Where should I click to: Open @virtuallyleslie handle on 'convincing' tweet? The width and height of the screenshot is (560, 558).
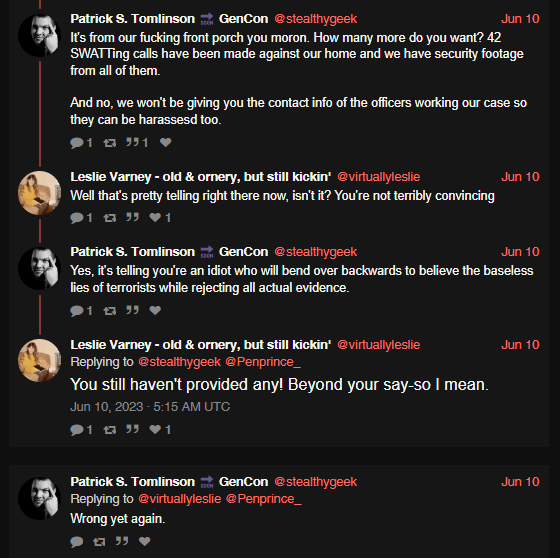[379, 176]
